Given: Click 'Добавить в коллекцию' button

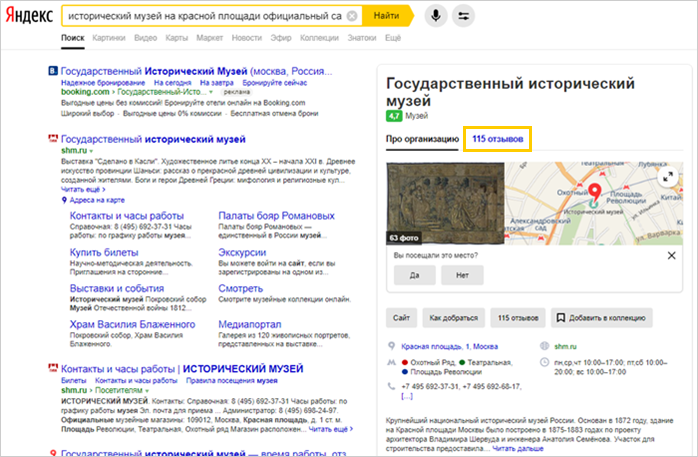Looking at the screenshot, I should click(603, 318).
